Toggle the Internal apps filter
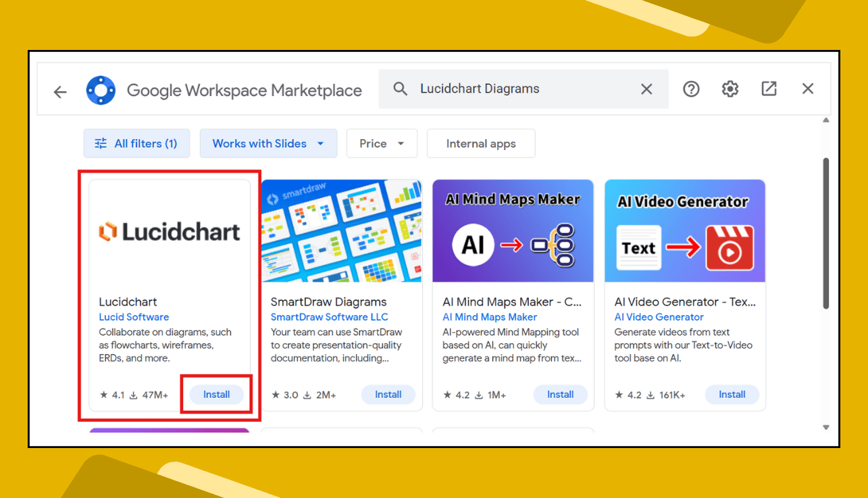Viewport: 868px width, 498px height. 481,143
